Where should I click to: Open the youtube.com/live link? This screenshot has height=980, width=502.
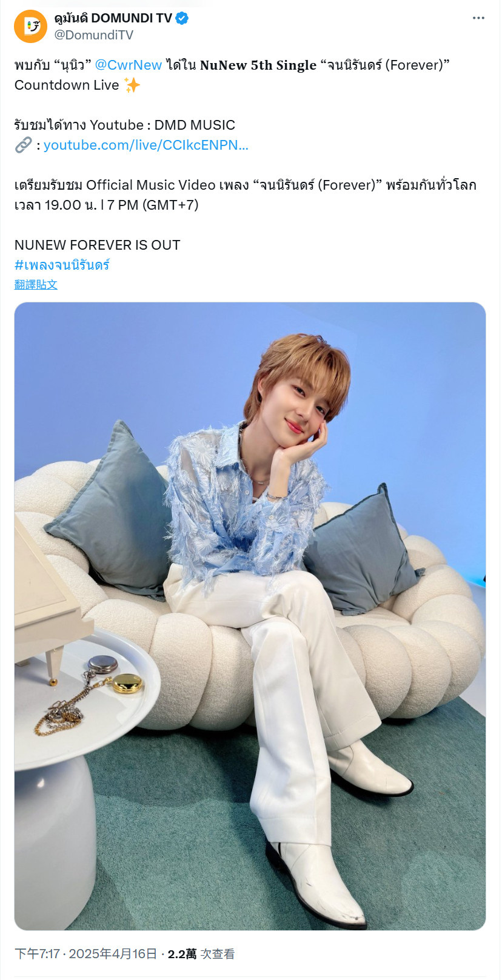pos(146,145)
